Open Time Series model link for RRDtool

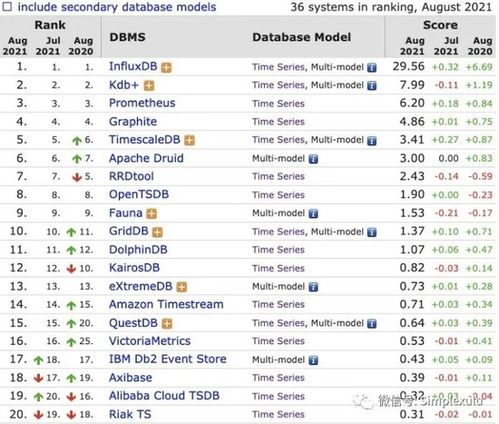278,176
